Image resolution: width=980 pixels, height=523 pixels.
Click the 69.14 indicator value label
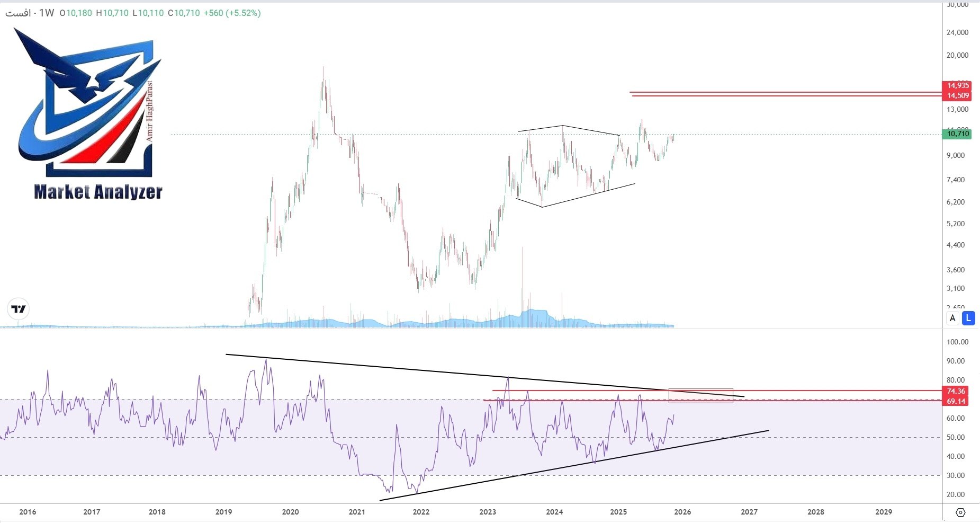958,400
